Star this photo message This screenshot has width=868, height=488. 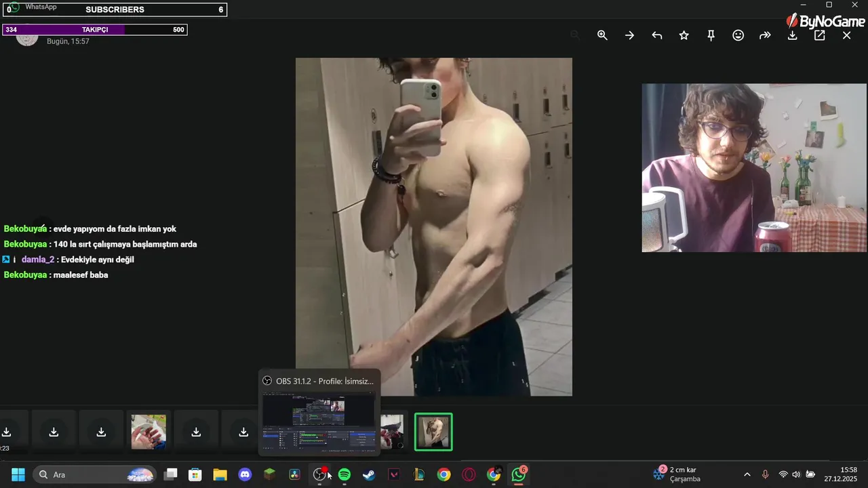point(684,35)
